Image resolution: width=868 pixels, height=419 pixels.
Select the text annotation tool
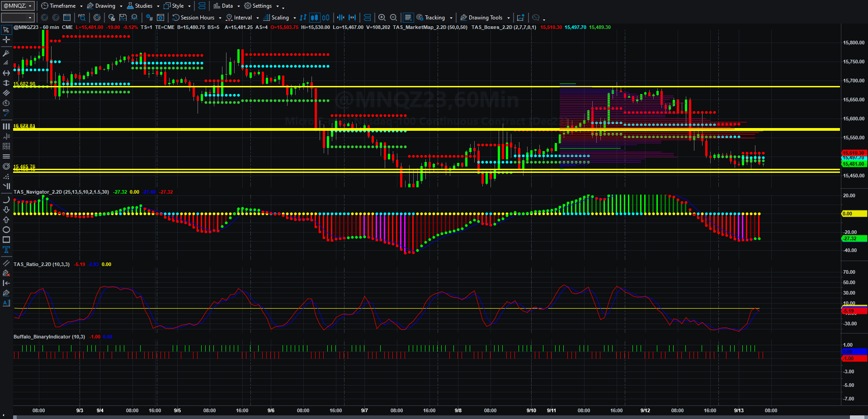coord(6,250)
